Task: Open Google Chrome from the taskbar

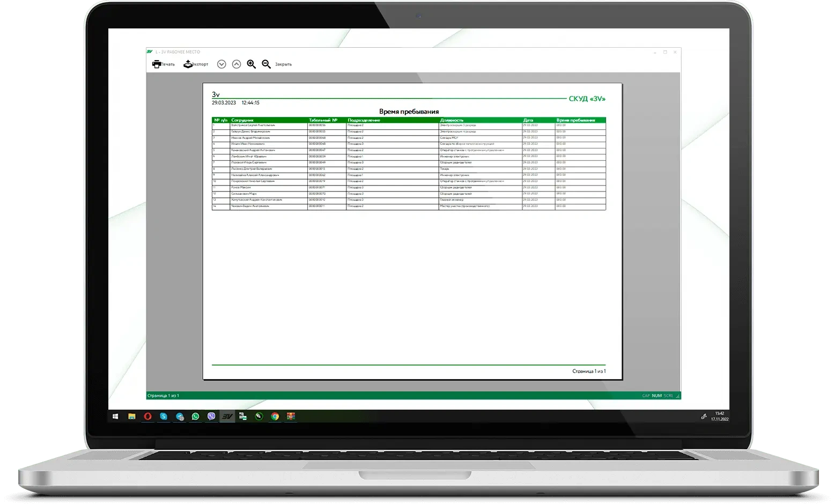Action: (275, 416)
